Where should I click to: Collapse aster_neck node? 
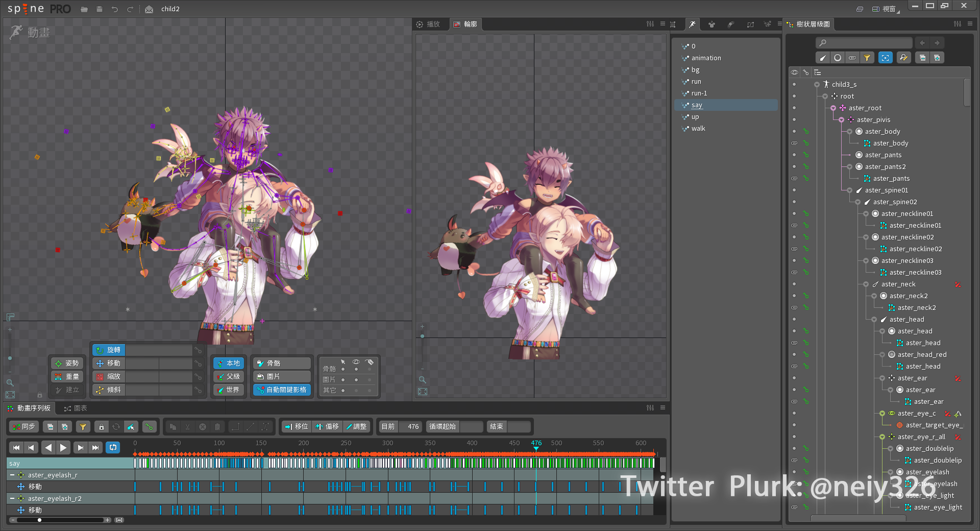coord(866,284)
